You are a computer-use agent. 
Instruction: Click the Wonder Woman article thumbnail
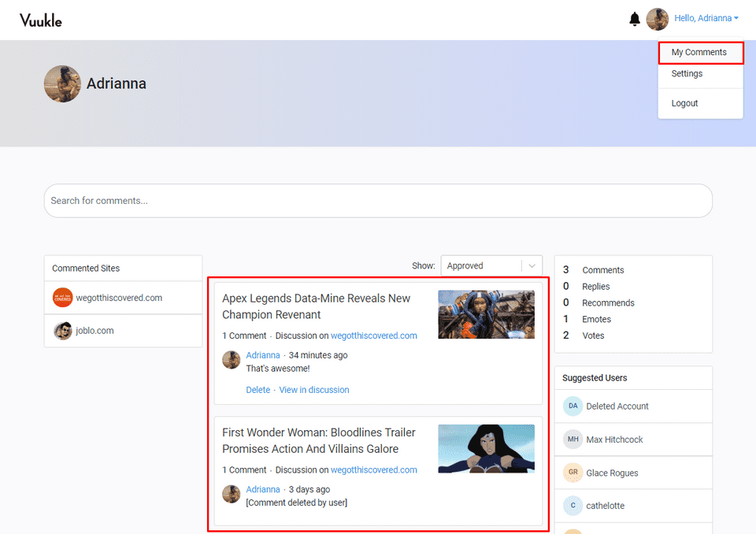[x=486, y=448]
